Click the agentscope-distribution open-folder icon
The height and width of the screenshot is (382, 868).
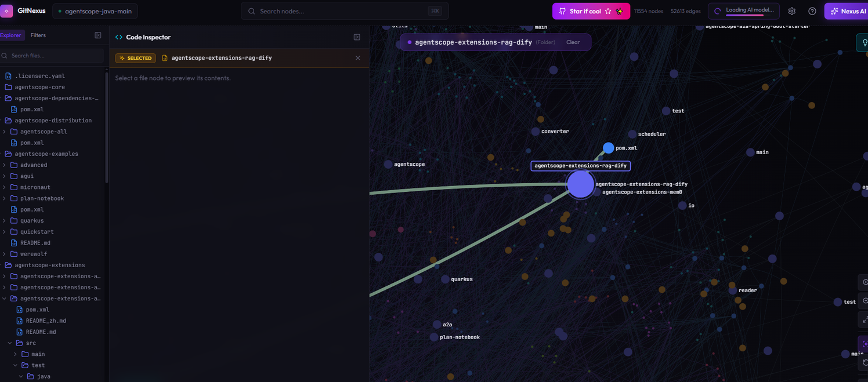pyautogui.click(x=8, y=121)
